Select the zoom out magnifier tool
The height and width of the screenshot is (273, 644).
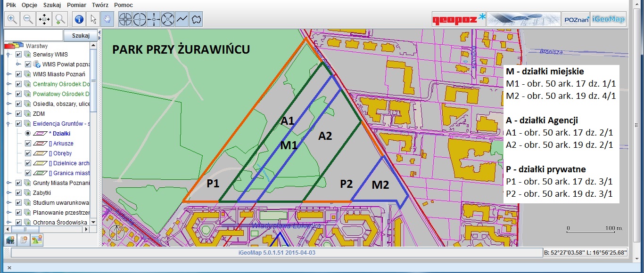coord(28,19)
